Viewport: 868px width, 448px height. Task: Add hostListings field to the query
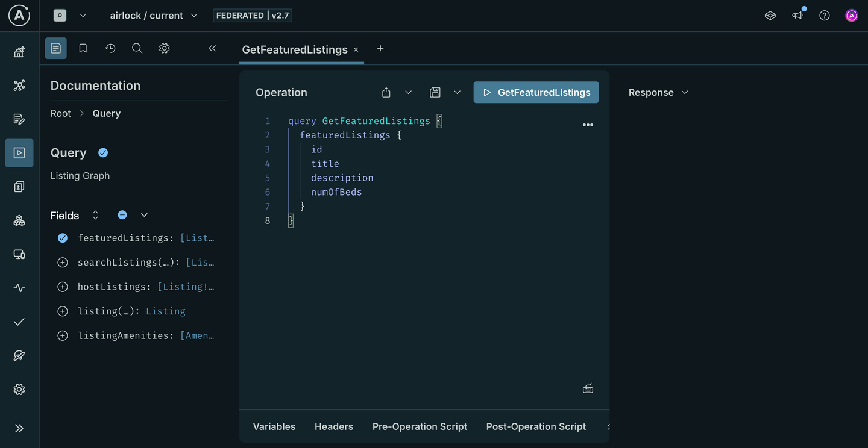pos(63,287)
